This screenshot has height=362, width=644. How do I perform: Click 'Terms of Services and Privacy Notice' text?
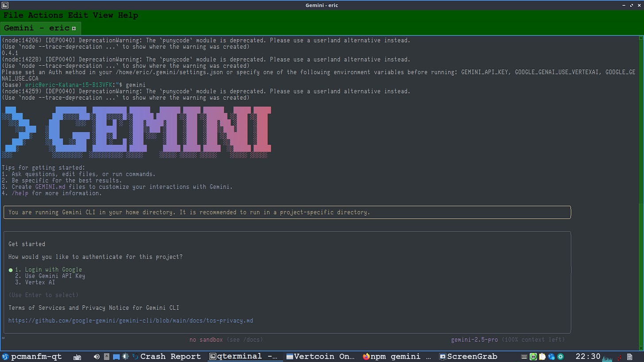pyautogui.click(x=94, y=308)
